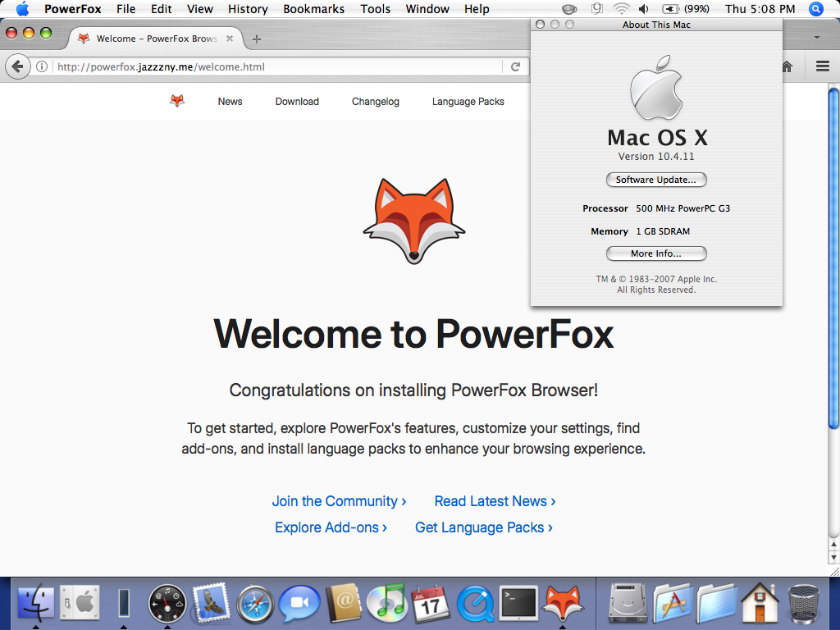Screen dimensions: 840x630
Task: Click the small fox logo in page navigation
Action: click(177, 101)
